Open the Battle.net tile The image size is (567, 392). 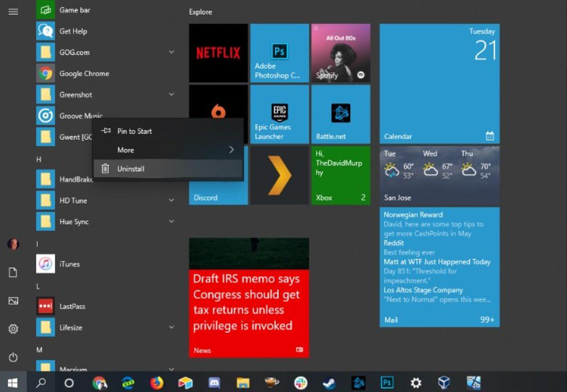pyautogui.click(x=340, y=113)
